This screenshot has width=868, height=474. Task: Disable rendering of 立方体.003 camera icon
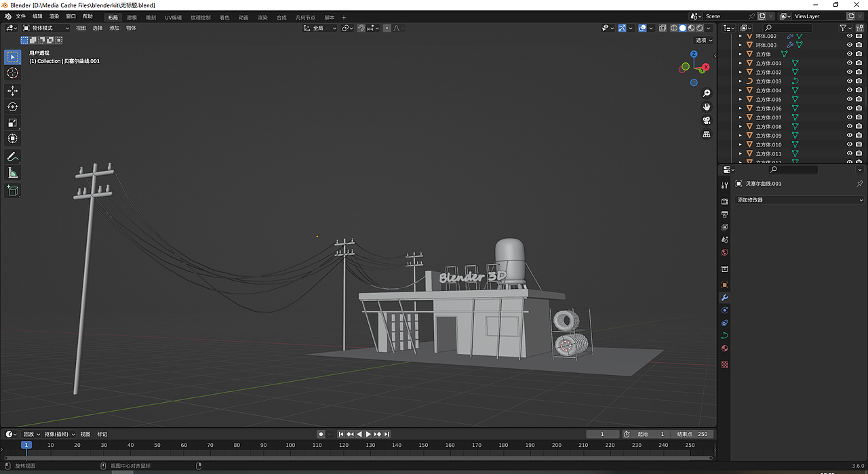(x=859, y=81)
